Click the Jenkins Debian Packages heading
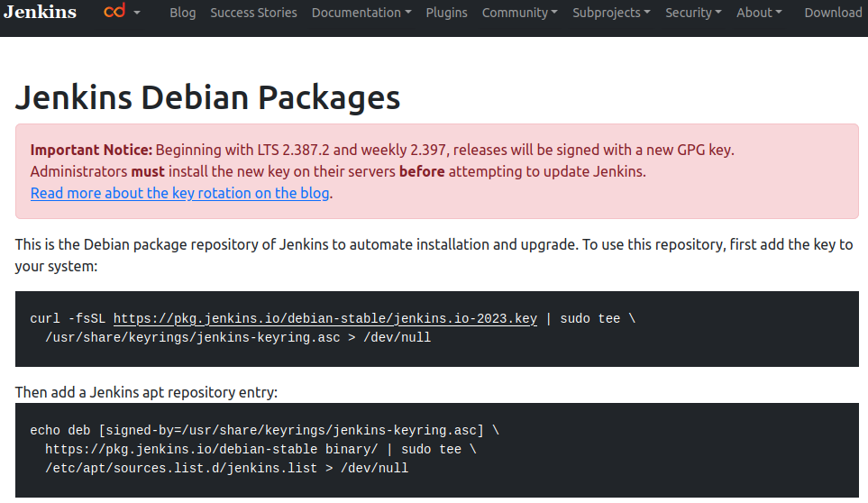The height and width of the screenshot is (503, 868). click(207, 98)
